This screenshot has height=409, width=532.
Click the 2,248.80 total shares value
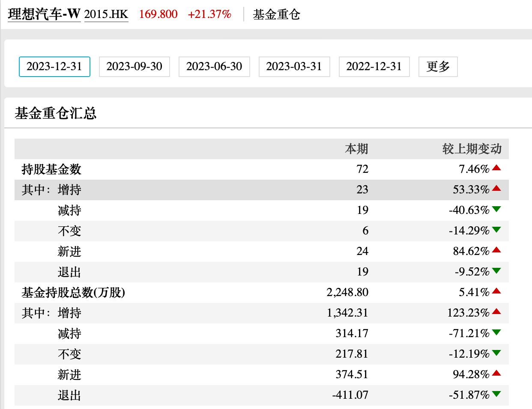pyautogui.click(x=347, y=293)
